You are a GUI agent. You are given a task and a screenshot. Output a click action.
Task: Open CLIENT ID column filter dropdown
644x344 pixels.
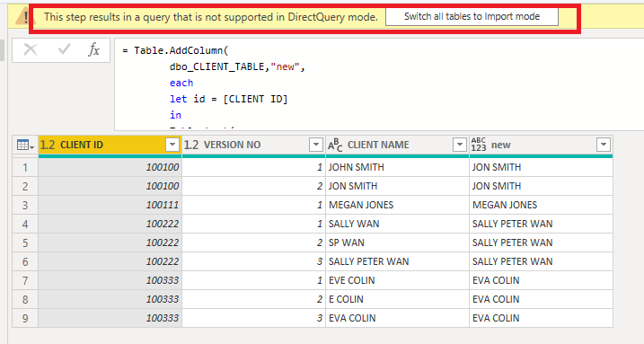tap(172, 145)
